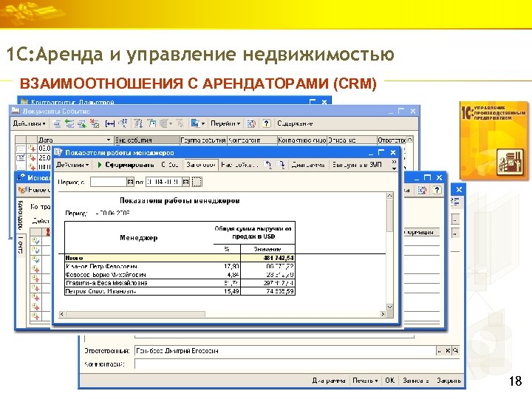Click the Диаграмма button in report toolbar
The height and width of the screenshot is (399, 532).
(308, 165)
